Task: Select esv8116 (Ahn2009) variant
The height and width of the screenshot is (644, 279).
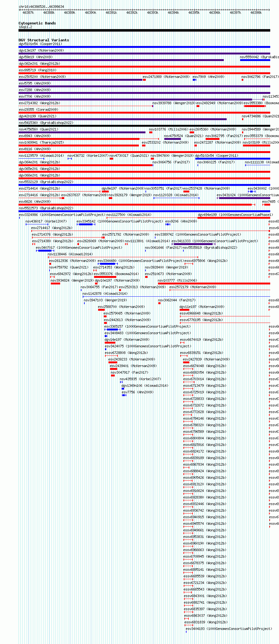Action: click(35, 149)
